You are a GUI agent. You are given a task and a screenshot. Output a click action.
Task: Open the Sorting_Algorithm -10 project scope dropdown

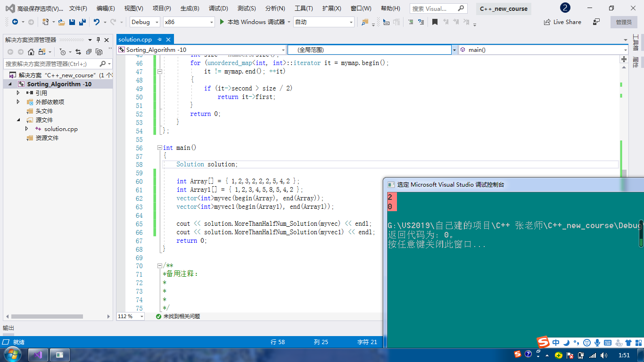coord(283,50)
